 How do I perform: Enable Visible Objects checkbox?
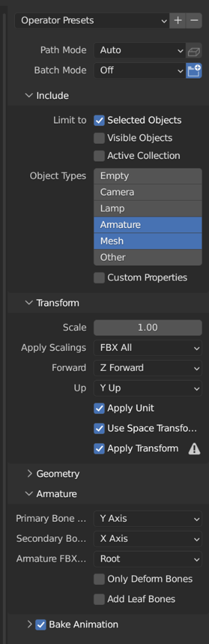[99, 139]
